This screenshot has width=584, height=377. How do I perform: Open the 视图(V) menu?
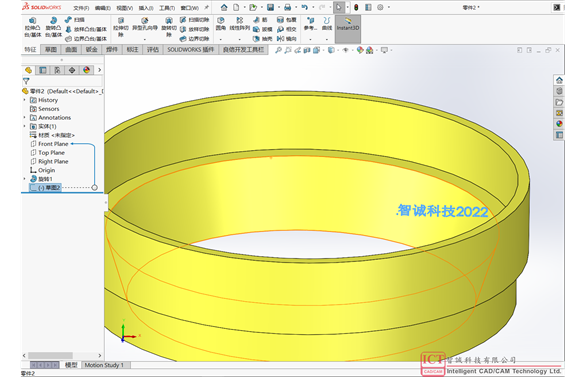tap(124, 8)
